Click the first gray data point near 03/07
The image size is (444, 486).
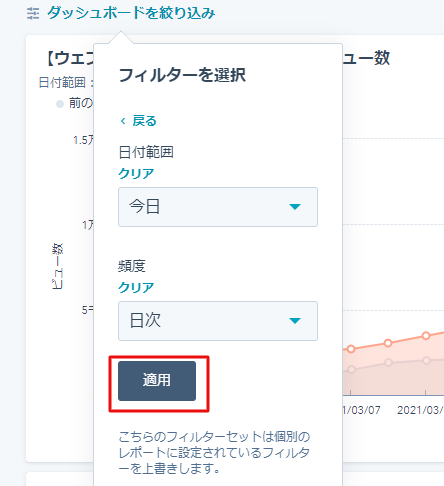tap(351, 369)
